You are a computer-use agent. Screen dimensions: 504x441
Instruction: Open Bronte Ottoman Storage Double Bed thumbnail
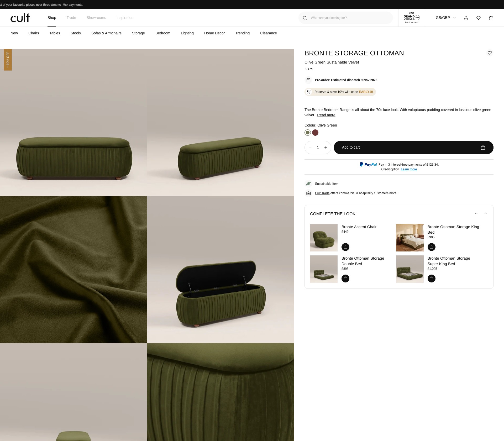[324, 269]
